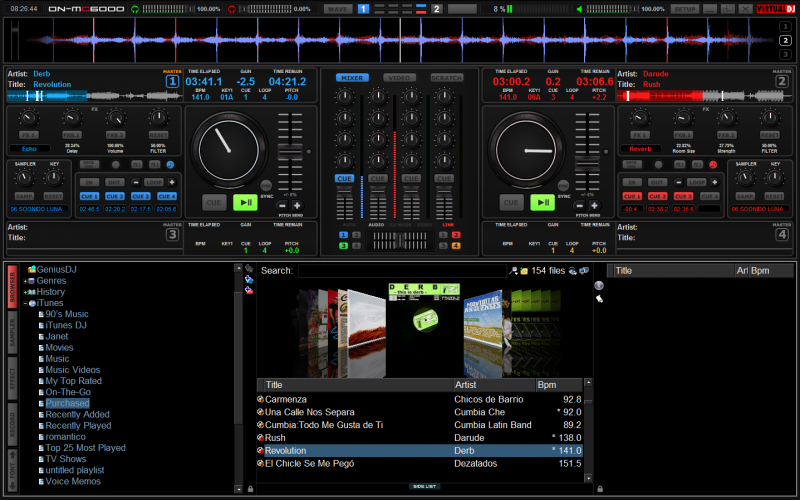Open the vertical BROWSER side tab
Image resolution: width=800 pixels, height=500 pixels.
click(12, 286)
